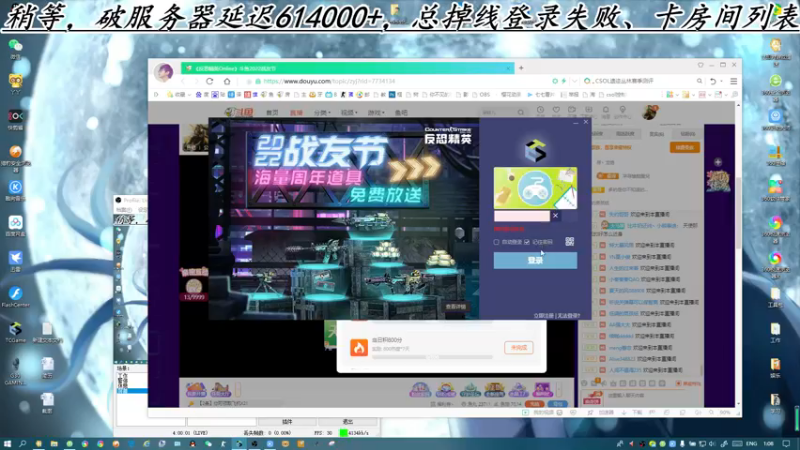Click the 插件 button in OBS window

287,422
